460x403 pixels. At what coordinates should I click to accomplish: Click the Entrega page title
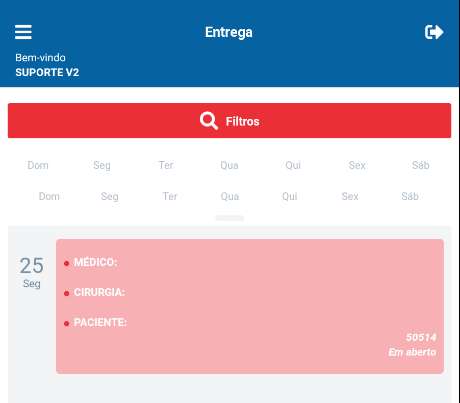(229, 32)
